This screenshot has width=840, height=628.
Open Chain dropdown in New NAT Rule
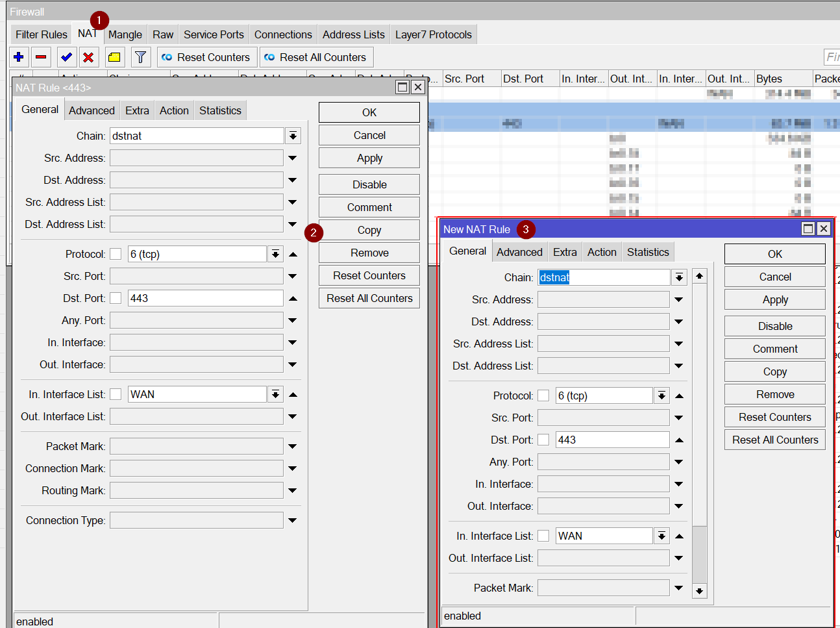(x=679, y=277)
